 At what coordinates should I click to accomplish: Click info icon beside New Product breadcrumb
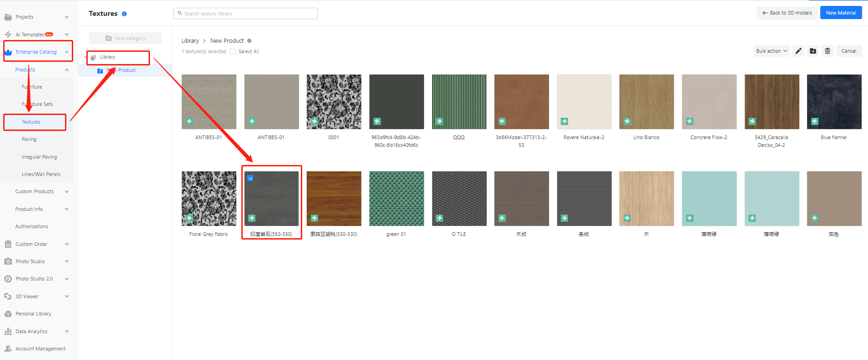[x=249, y=41]
